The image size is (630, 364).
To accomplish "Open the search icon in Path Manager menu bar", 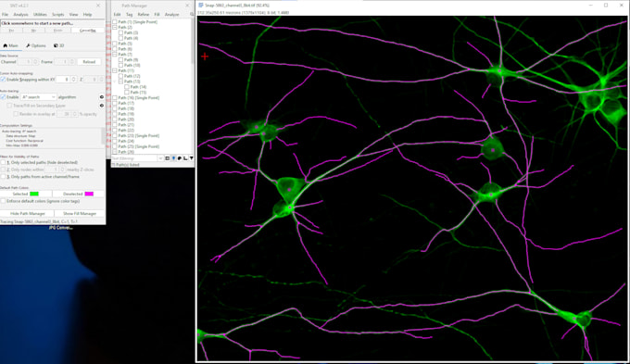I will [x=192, y=15].
